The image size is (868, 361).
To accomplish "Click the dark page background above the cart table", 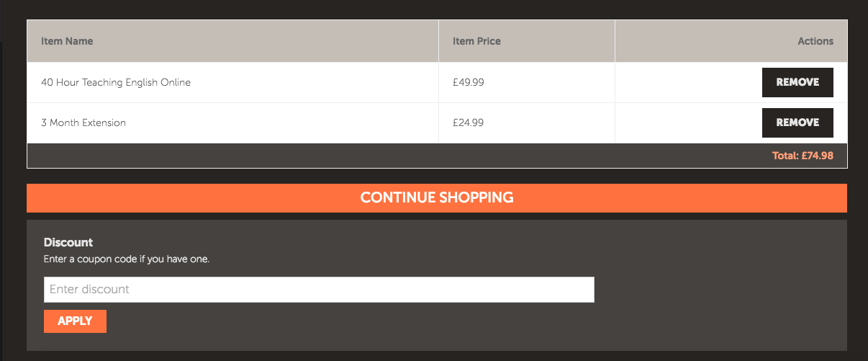I will click(432, 9).
